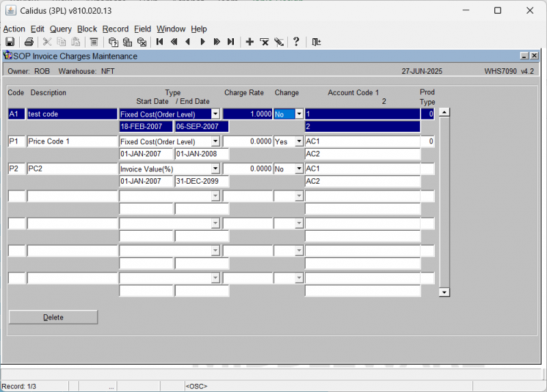Image resolution: width=547 pixels, height=392 pixels.
Task: Click Prod Type field in P1 row
Action: pyautogui.click(x=427, y=141)
